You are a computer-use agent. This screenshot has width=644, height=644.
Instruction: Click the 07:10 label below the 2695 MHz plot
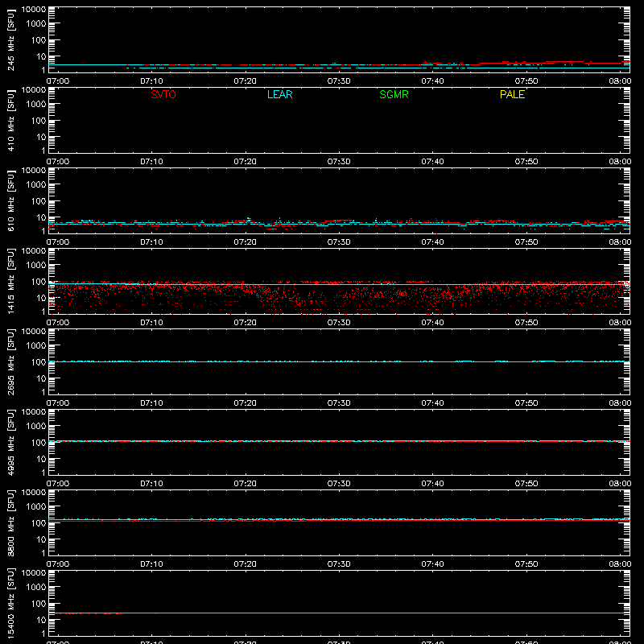151,403
